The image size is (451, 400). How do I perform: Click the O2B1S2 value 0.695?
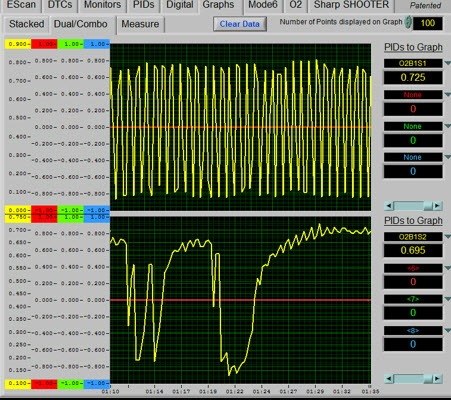[x=413, y=250]
